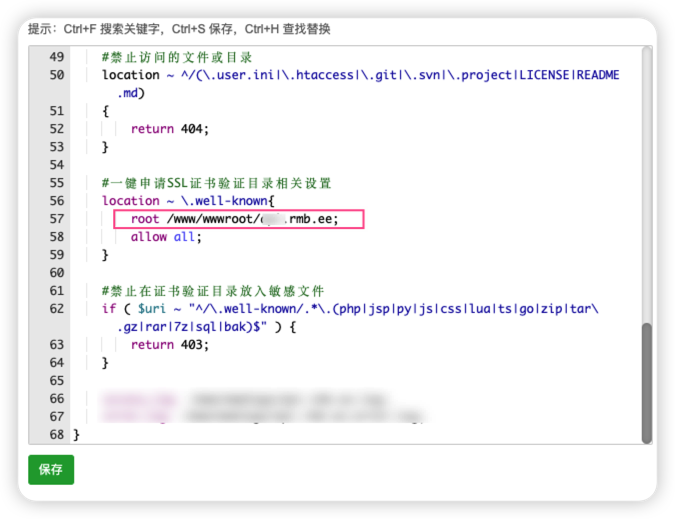Click the 'allow all;' directive
Viewport: 675px width, 519px height.
coord(166,237)
